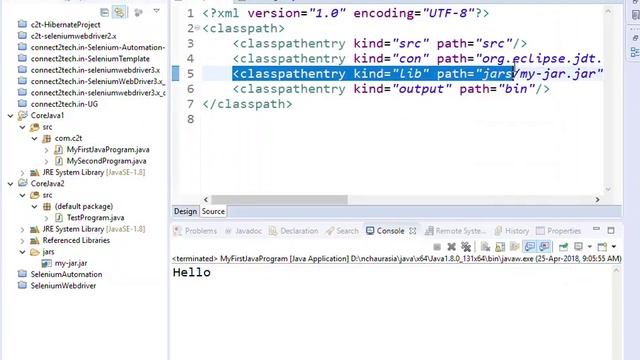Click Collapse All icon in Package Explorer

pos(104,13)
